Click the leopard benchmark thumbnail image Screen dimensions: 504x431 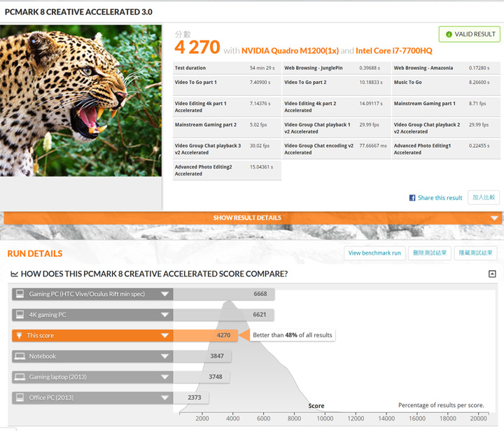[81, 101]
